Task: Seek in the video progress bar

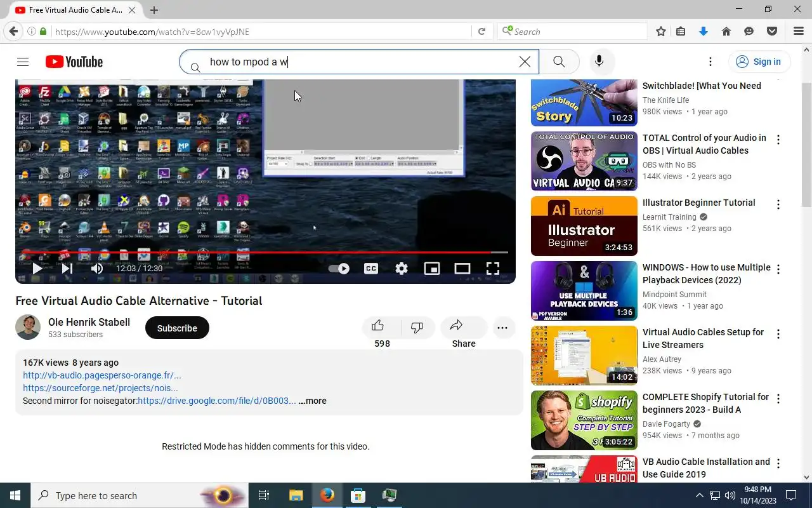Action: pyautogui.click(x=265, y=253)
